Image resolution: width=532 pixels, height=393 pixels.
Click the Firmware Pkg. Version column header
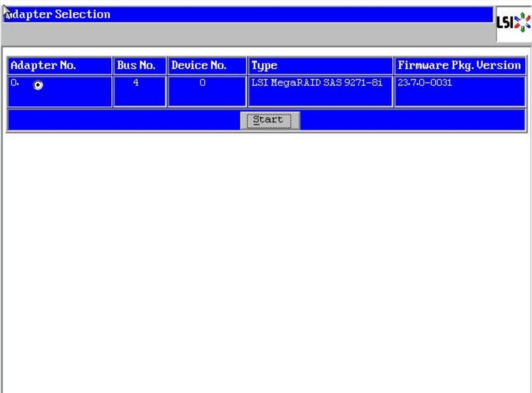[460, 65]
